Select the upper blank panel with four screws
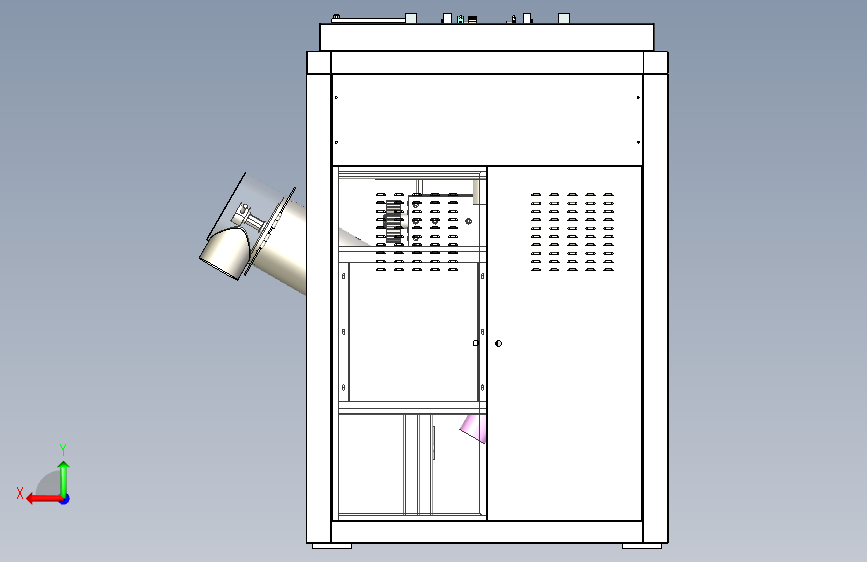The image size is (867, 562). (487, 119)
